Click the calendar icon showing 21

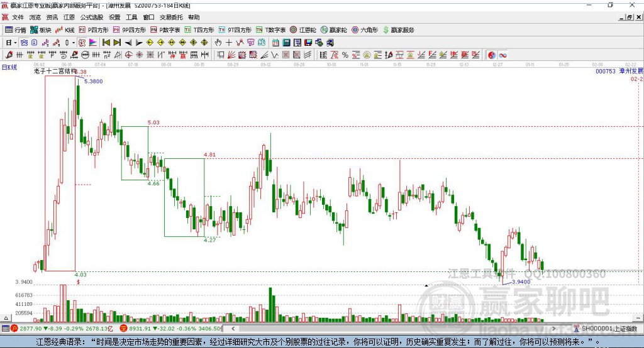pos(275,43)
